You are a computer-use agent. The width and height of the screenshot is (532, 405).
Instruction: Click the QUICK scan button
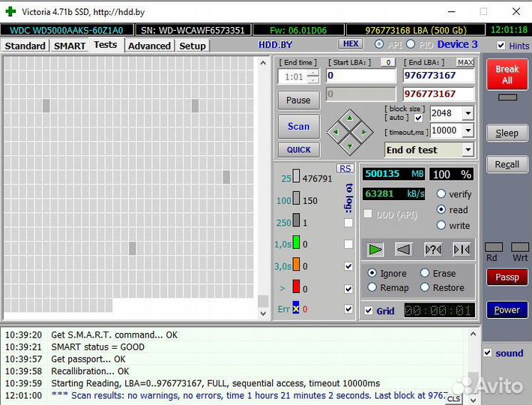click(x=298, y=150)
